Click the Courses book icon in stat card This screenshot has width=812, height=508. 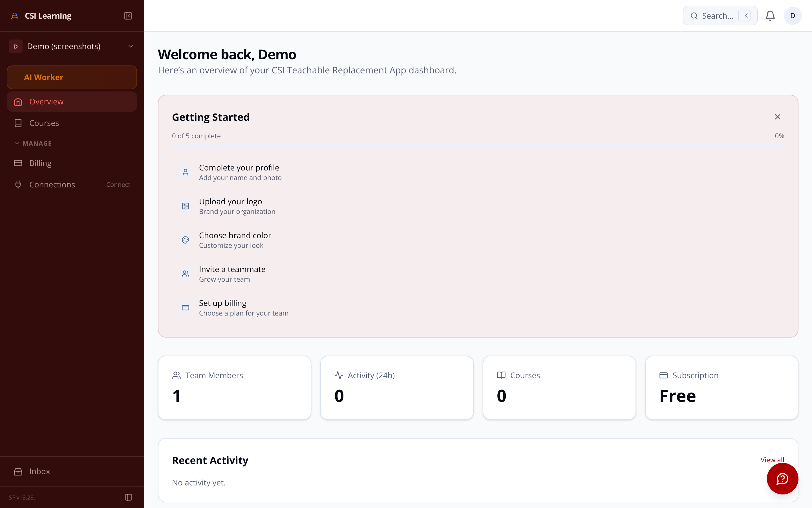tap(501, 375)
